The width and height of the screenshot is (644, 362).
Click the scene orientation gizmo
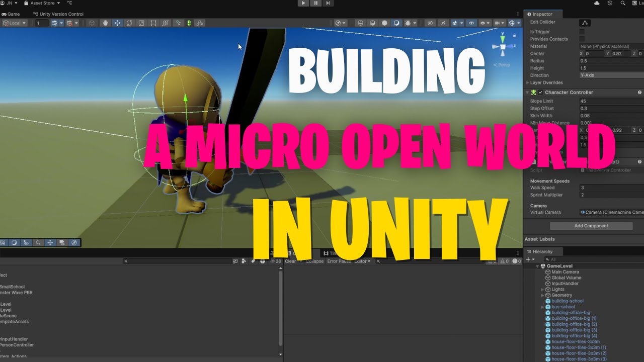[503, 46]
